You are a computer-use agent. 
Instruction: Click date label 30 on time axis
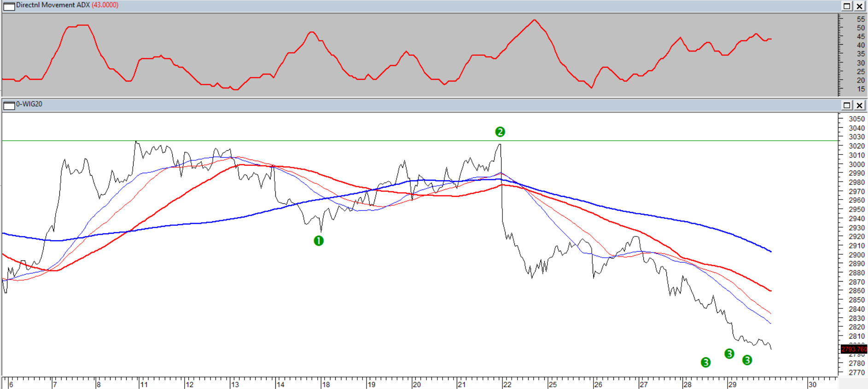tap(812, 384)
